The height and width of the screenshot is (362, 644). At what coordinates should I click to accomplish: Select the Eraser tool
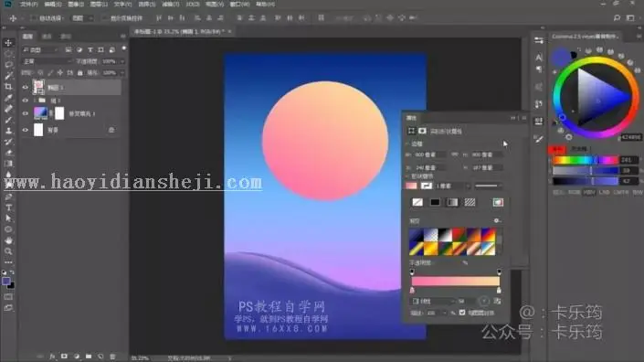(8, 153)
